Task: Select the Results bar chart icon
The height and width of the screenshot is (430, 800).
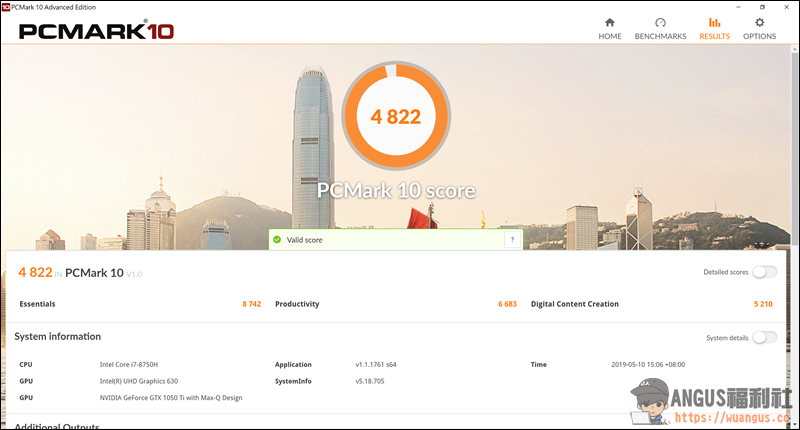Action: click(714, 23)
